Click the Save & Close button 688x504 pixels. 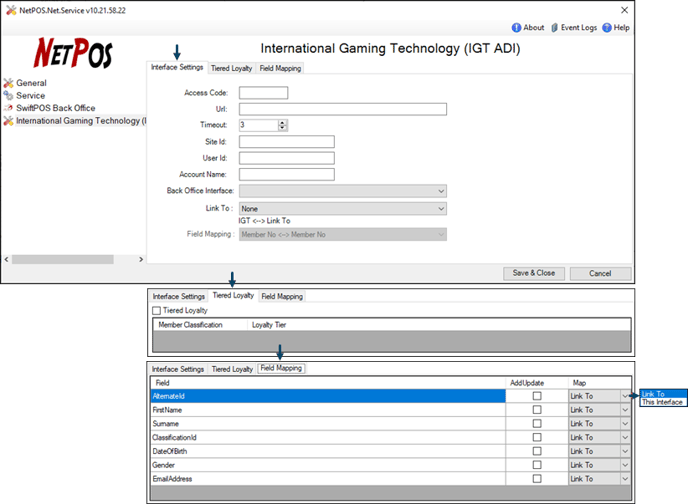click(534, 273)
